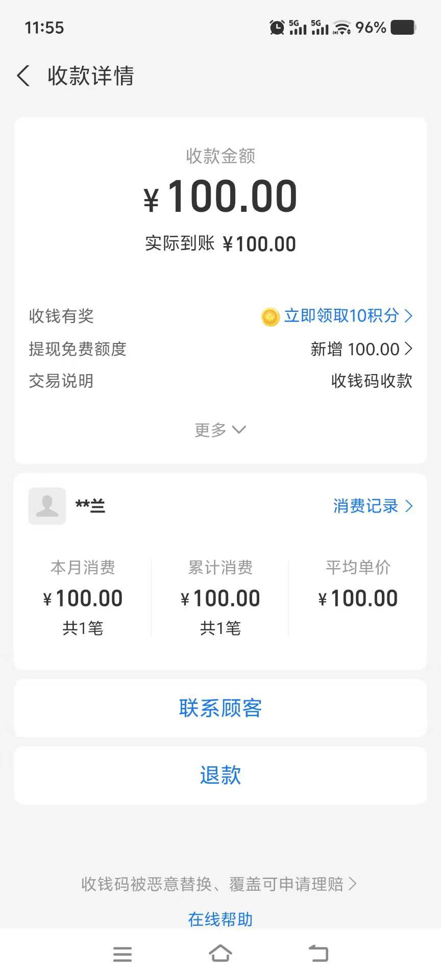
Task: Tap the alarm clock status icon
Action: click(277, 28)
